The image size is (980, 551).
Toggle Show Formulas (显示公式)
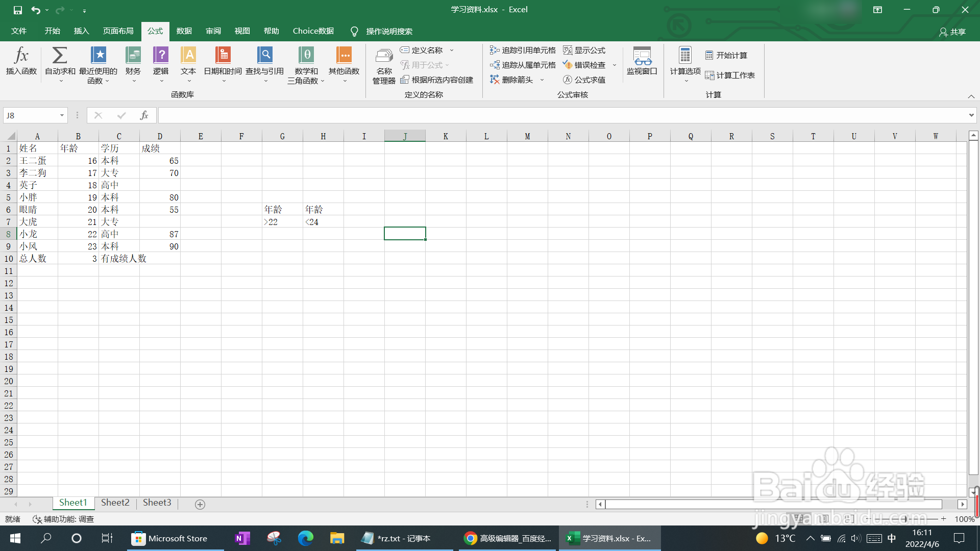pyautogui.click(x=584, y=50)
